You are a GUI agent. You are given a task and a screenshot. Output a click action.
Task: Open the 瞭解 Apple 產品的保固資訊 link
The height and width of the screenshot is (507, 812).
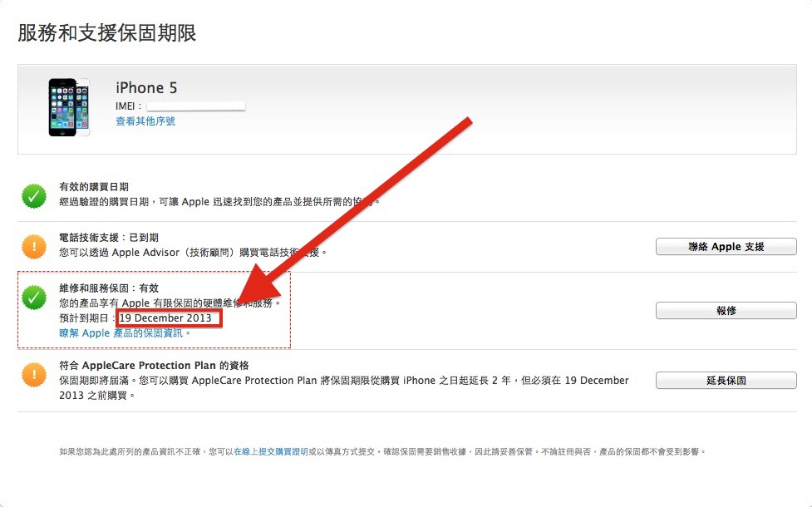point(125,333)
